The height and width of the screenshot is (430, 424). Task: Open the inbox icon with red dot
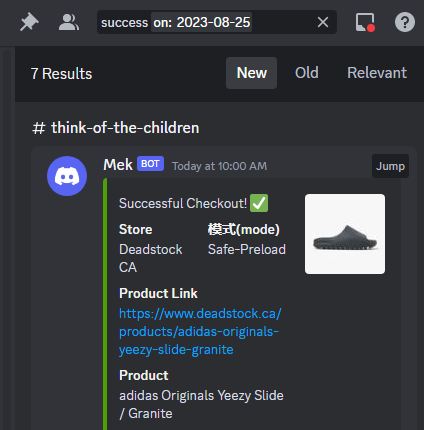coord(365,22)
